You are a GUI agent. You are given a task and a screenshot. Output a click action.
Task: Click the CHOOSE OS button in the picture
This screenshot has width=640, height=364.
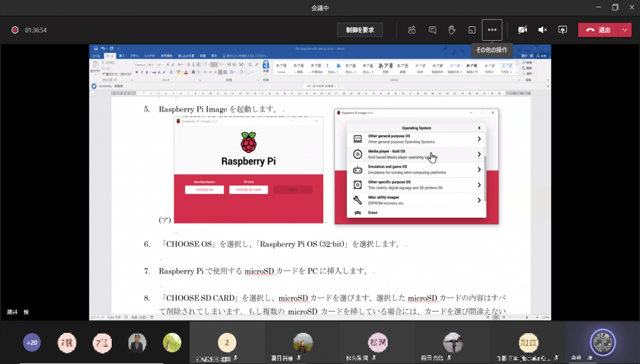204,190
